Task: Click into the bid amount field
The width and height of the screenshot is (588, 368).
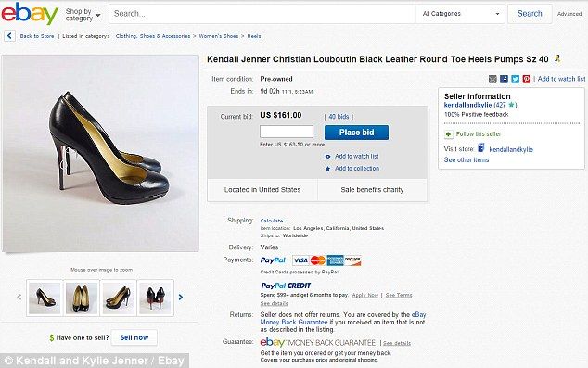Action: click(287, 132)
